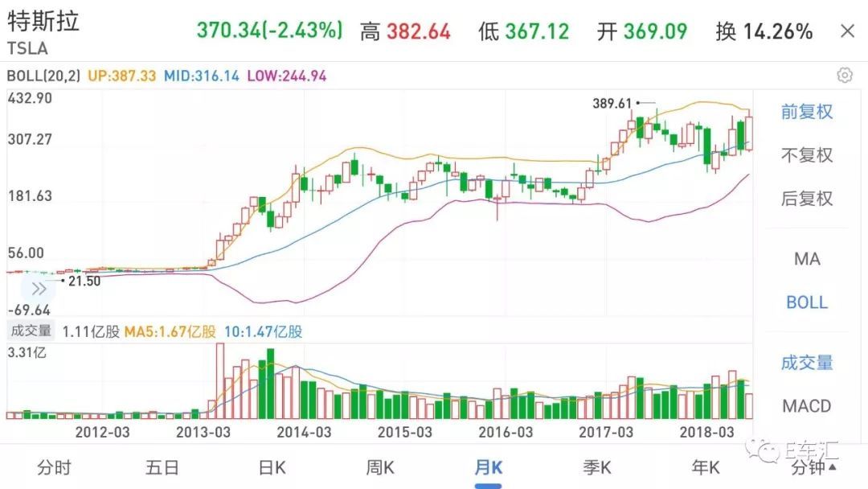Expand chart with double-chevron arrow
The image size is (868, 489).
pyautogui.click(x=39, y=290)
